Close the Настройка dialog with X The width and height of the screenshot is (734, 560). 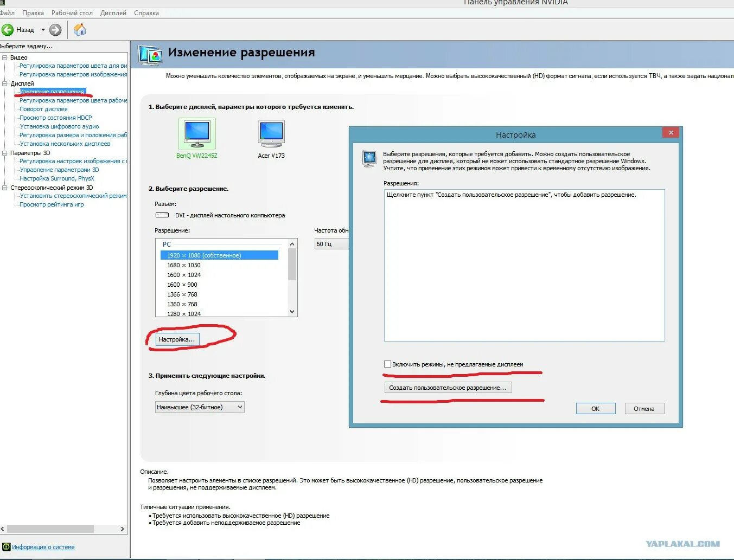(671, 133)
